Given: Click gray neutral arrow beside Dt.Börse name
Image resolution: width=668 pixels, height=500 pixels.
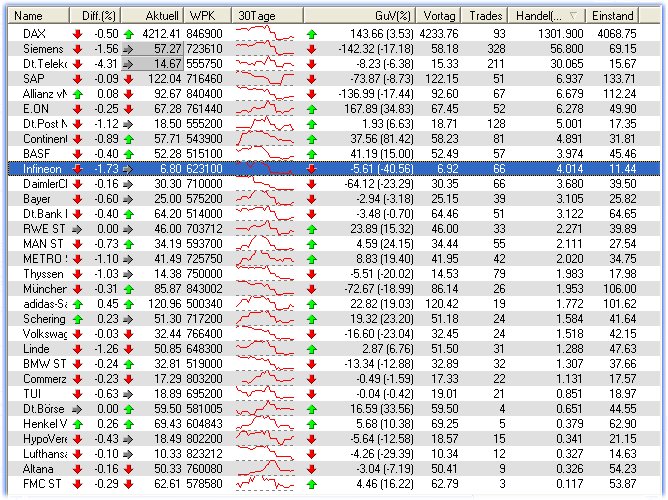Looking at the screenshot, I should [77, 409].
